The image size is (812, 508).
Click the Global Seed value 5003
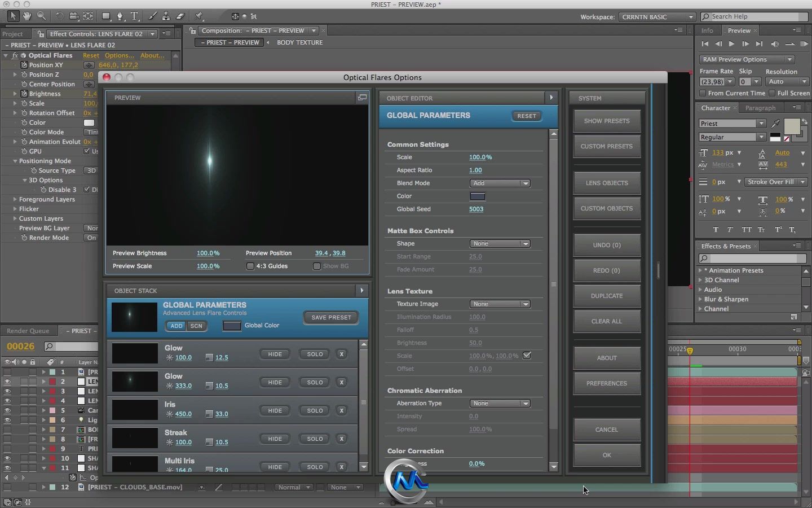pos(476,209)
